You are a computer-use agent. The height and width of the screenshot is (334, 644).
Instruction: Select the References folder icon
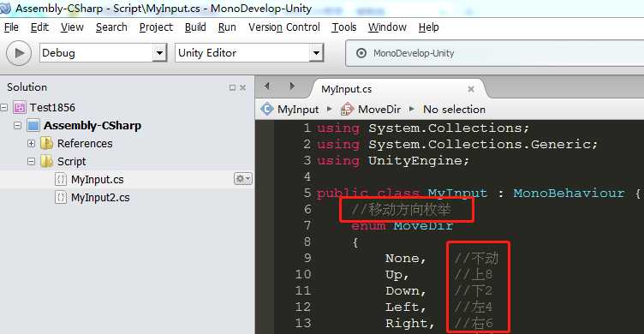click(47, 143)
